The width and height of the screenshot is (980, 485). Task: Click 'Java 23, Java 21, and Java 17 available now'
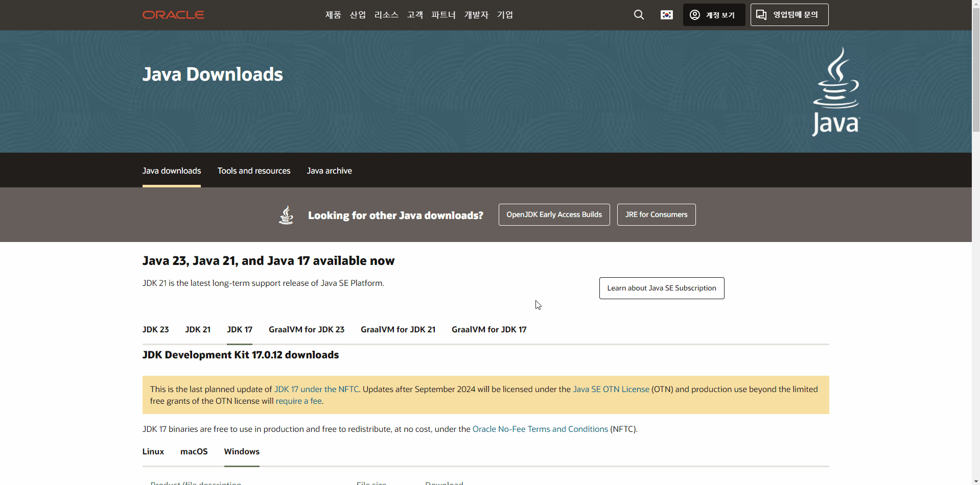[268, 261]
